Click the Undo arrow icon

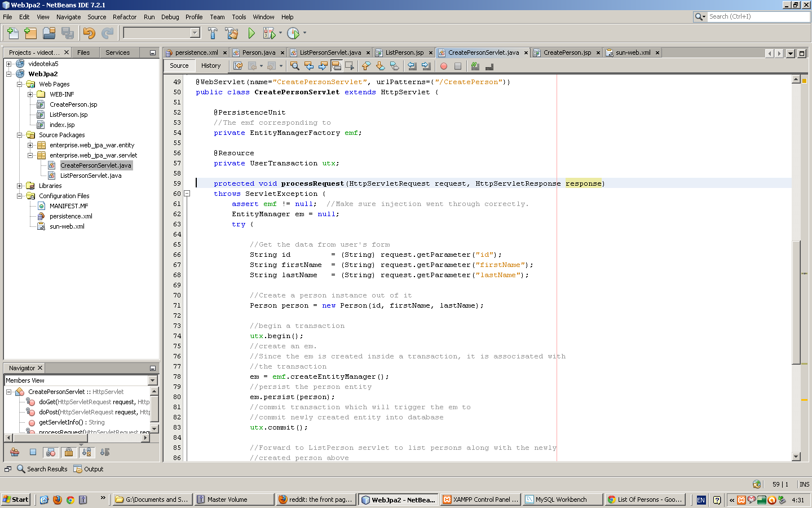89,33
